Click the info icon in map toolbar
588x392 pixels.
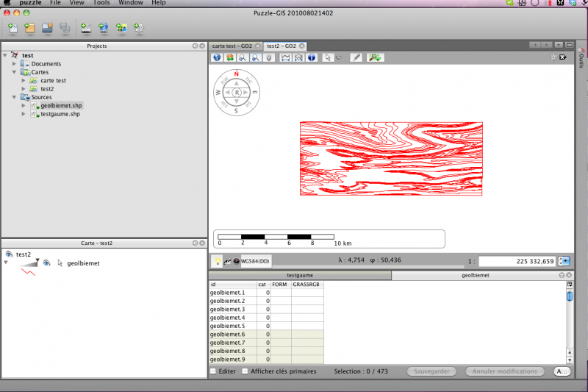point(312,57)
